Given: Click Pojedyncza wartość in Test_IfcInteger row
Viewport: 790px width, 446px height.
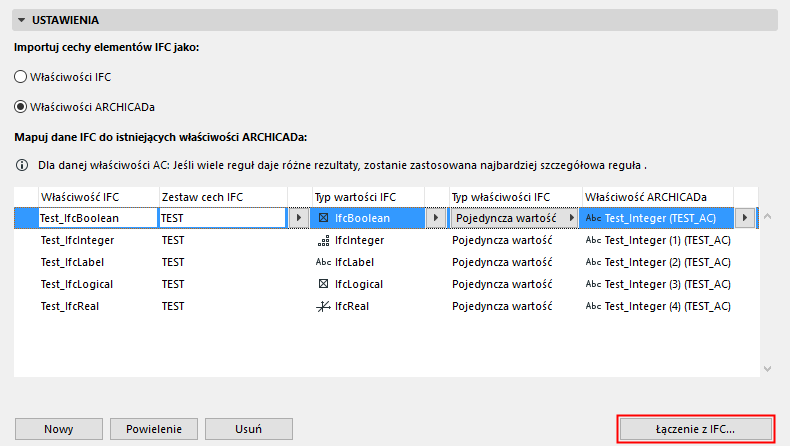Looking at the screenshot, I should [502, 240].
